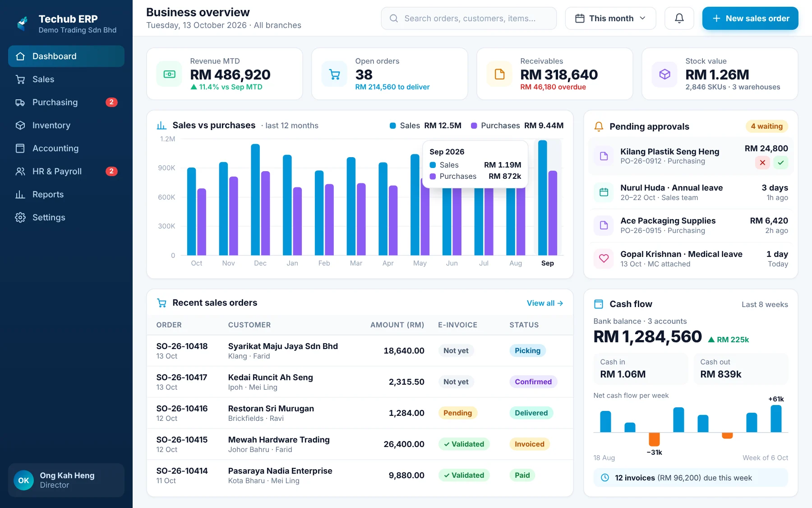Click the 12 invoices due this week notice
Screen dimensions: 812x508
pos(691,478)
